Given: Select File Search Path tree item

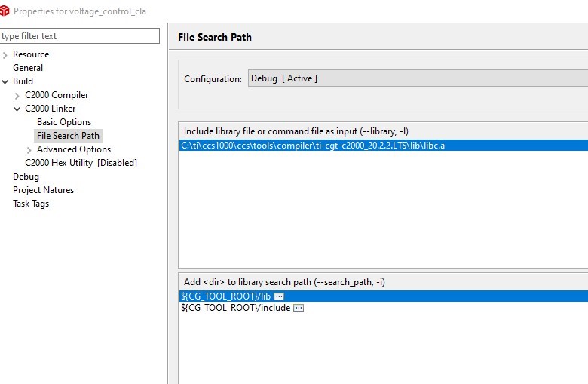Looking at the screenshot, I should click(x=68, y=136).
